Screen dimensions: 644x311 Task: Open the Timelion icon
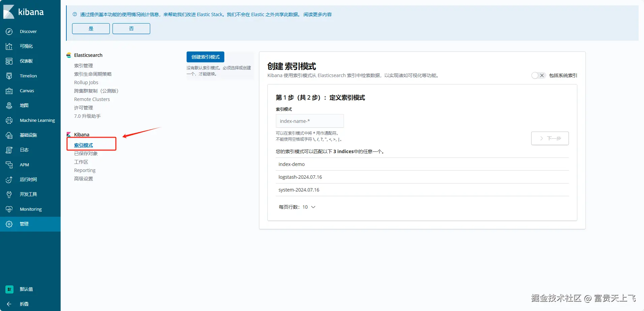9,76
